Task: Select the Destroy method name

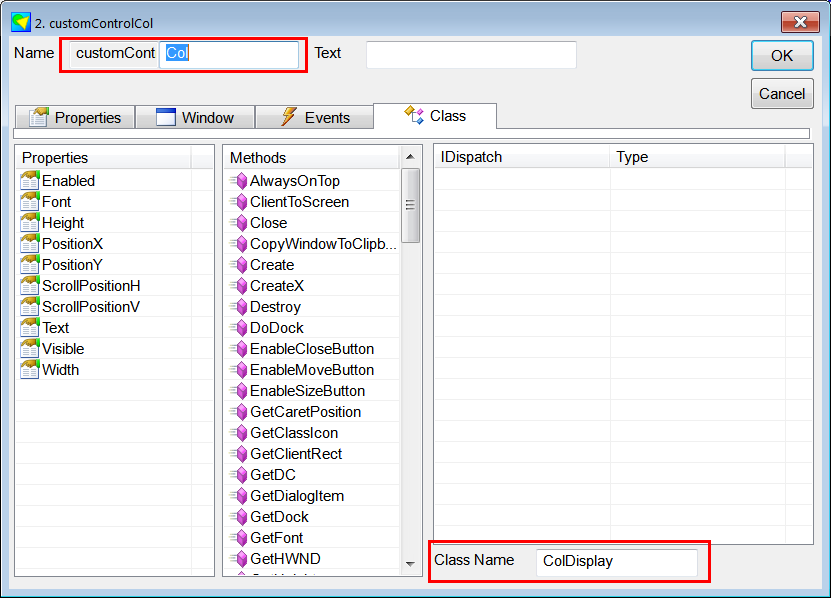Action: [x=275, y=307]
